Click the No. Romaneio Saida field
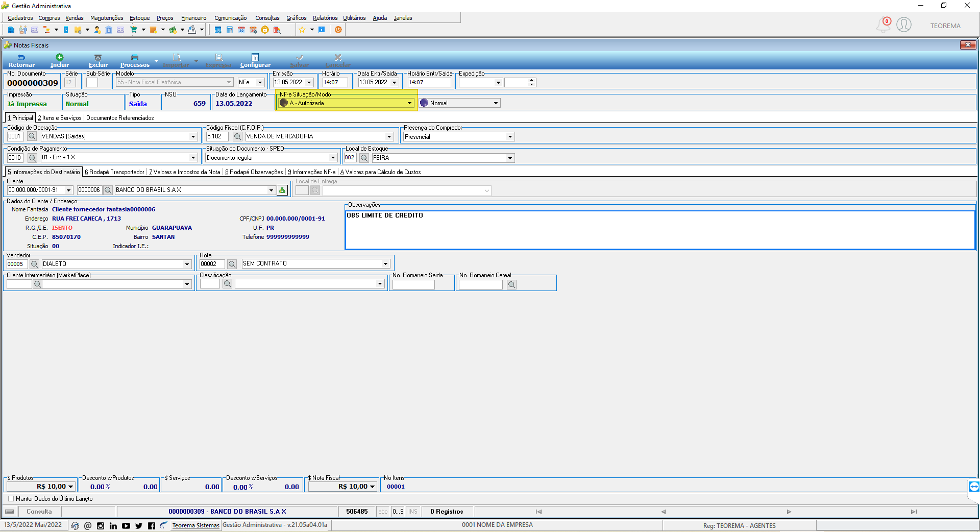This screenshot has width=980, height=532. (413, 284)
